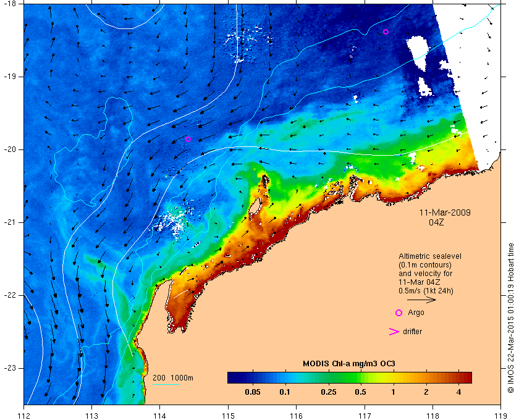Click the dark red end of the colorbar

466,377
